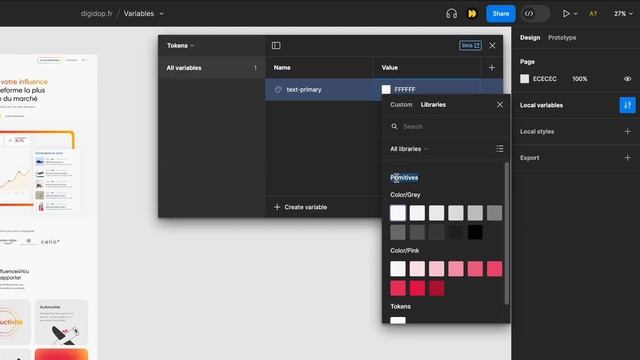The width and height of the screenshot is (640, 360).
Task: Switch to the Prototype tab
Action: 562,38
